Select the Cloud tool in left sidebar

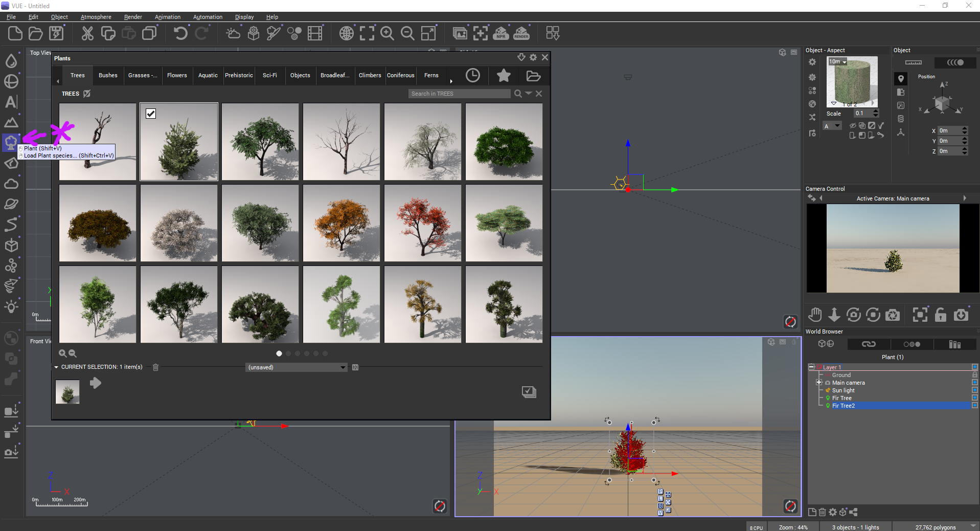[x=11, y=184]
